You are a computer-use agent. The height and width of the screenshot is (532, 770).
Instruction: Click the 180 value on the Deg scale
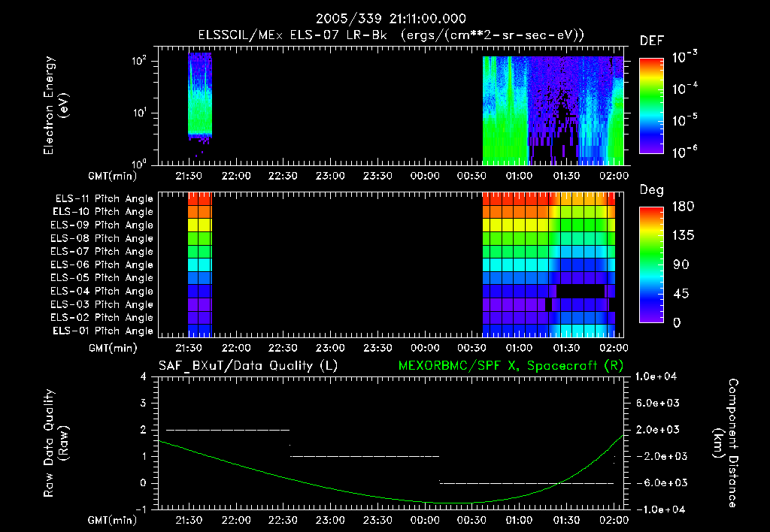click(683, 206)
